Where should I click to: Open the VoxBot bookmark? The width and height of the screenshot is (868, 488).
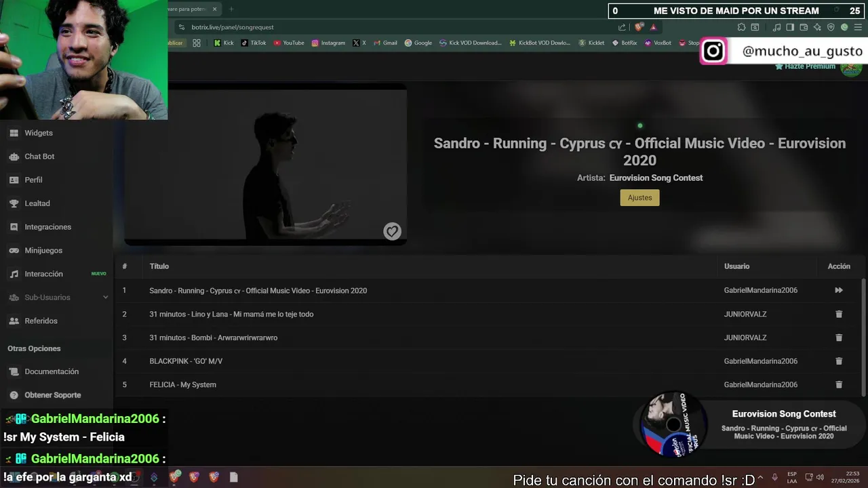coord(658,43)
